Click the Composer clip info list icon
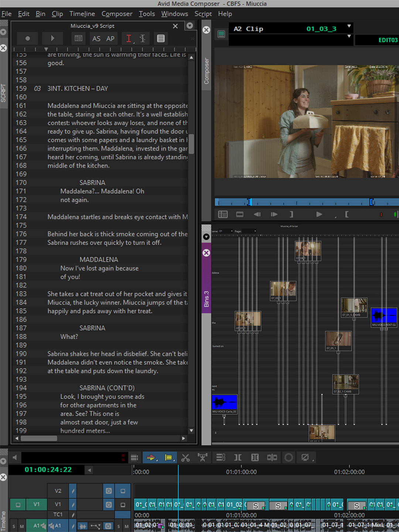The width and height of the screenshot is (399, 532). click(223, 214)
